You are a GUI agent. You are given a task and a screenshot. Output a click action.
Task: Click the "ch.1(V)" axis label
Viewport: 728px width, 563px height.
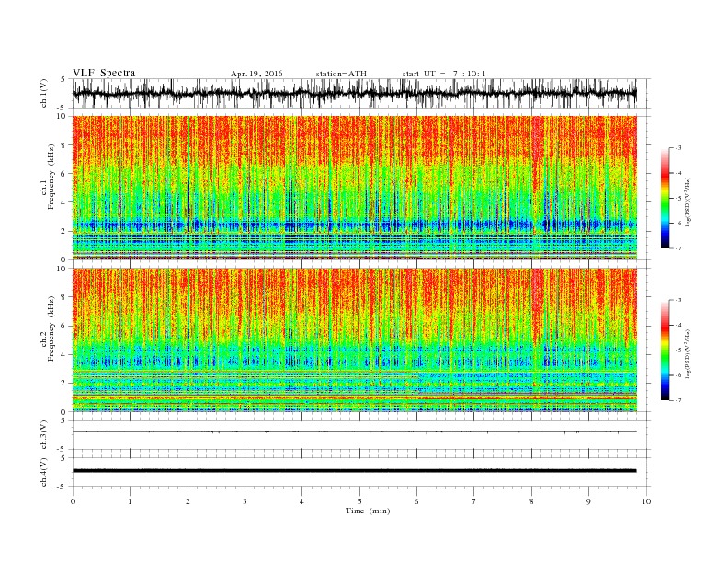pyautogui.click(x=44, y=94)
